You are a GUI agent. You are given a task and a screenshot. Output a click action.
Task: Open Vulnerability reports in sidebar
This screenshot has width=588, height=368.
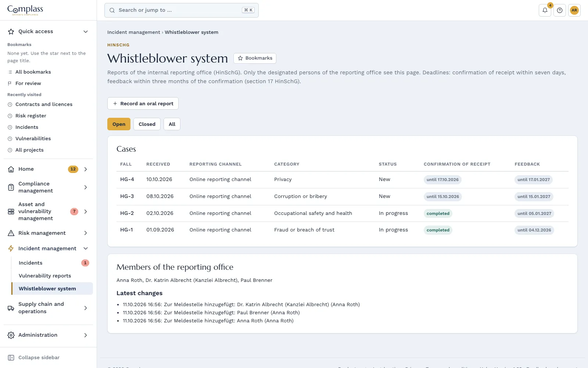(52, 276)
